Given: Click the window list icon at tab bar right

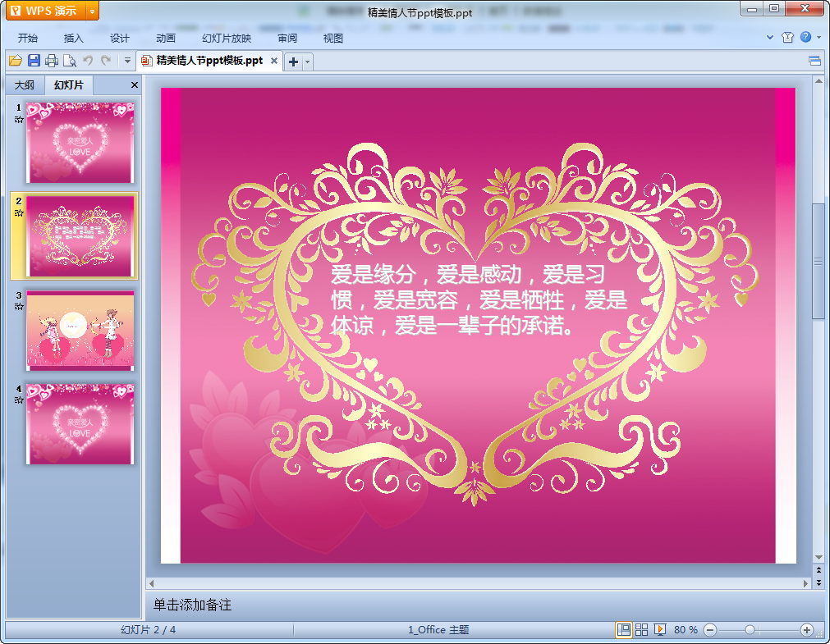Looking at the screenshot, I should [x=815, y=62].
